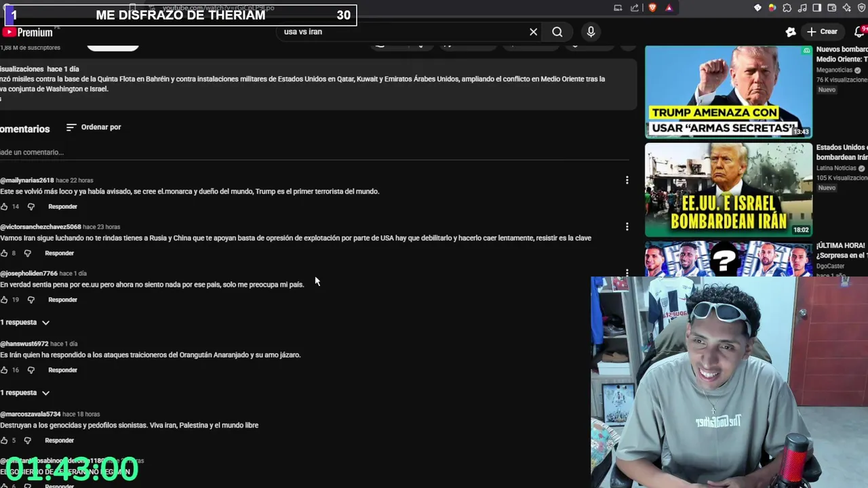Click the 1,88 M de suscriptores text
The image size is (868, 488).
point(30,47)
